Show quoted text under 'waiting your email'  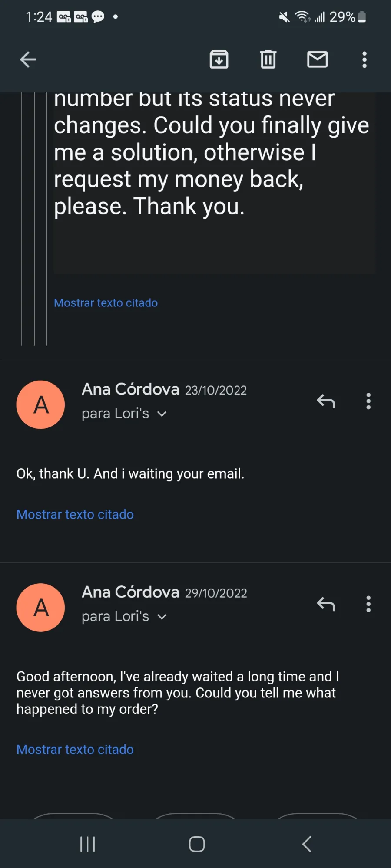pos(75,514)
